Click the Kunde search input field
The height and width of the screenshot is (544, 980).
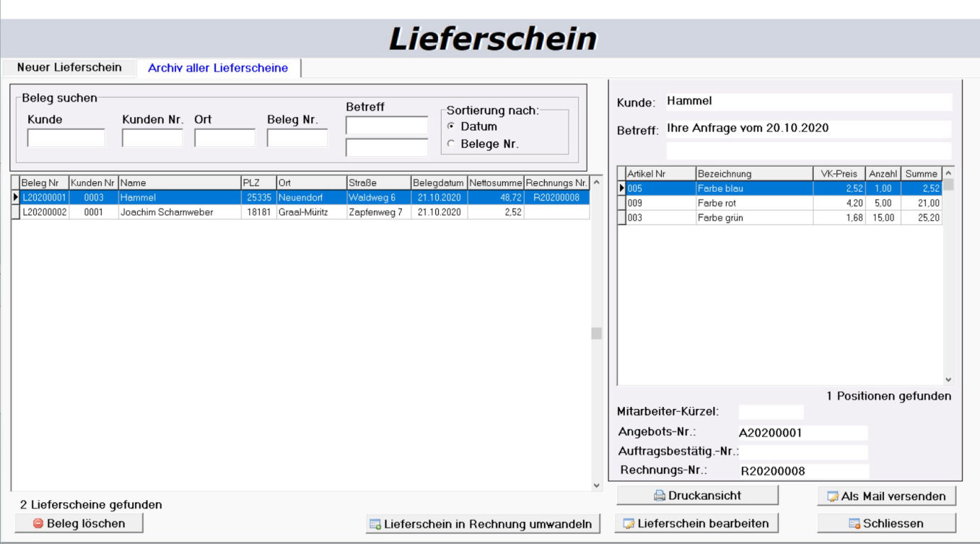(x=66, y=138)
